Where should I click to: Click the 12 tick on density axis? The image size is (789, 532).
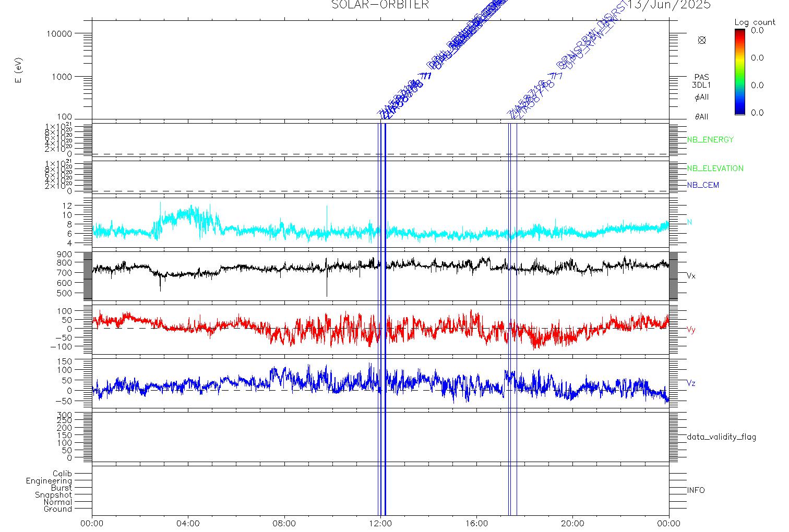coord(68,205)
